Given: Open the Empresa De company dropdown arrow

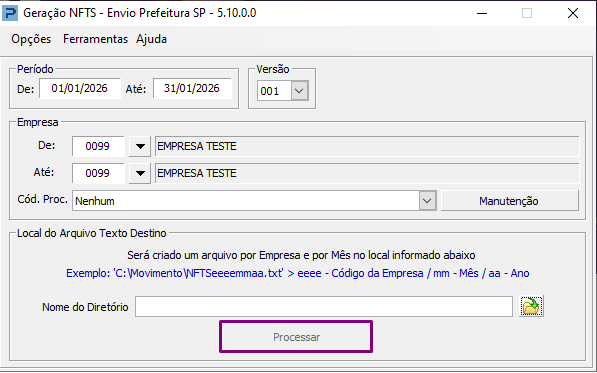Looking at the screenshot, I should pos(140,147).
